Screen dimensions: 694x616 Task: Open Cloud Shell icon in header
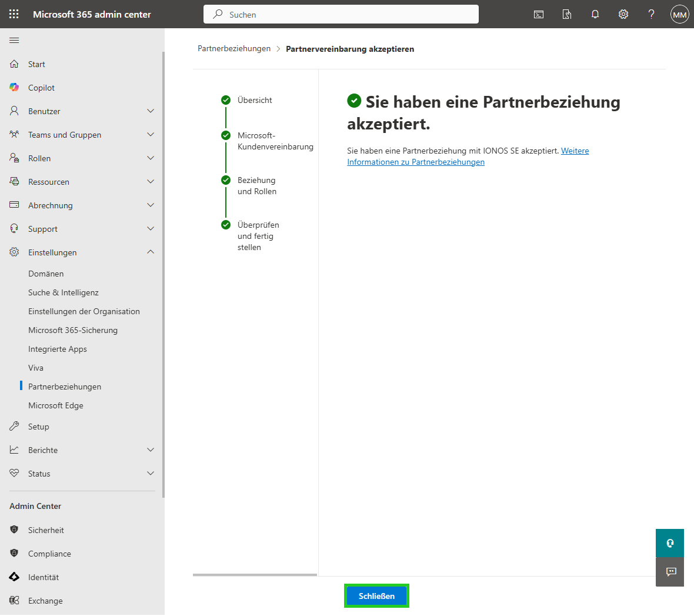pyautogui.click(x=539, y=15)
